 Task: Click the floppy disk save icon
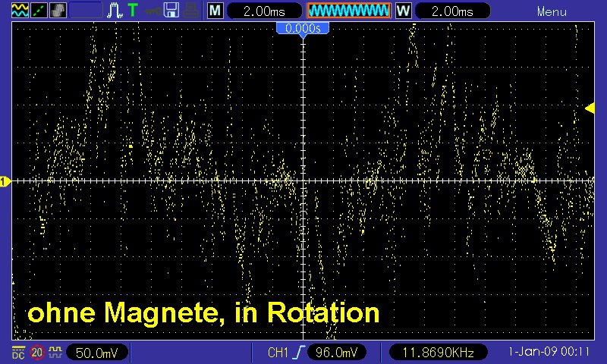click(172, 11)
